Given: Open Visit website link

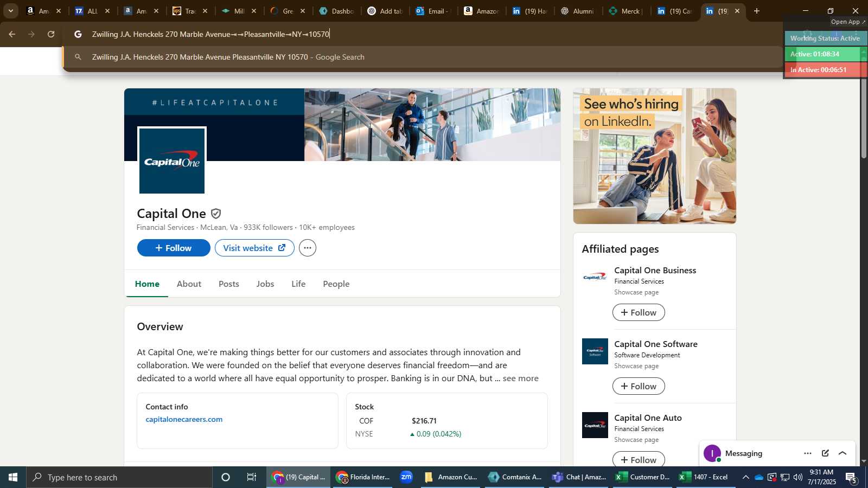Looking at the screenshot, I should pos(254,248).
